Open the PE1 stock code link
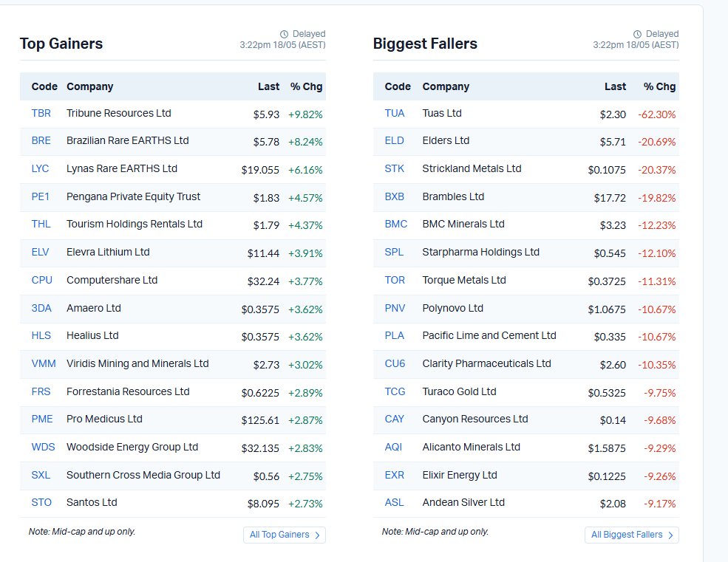 click(x=41, y=196)
